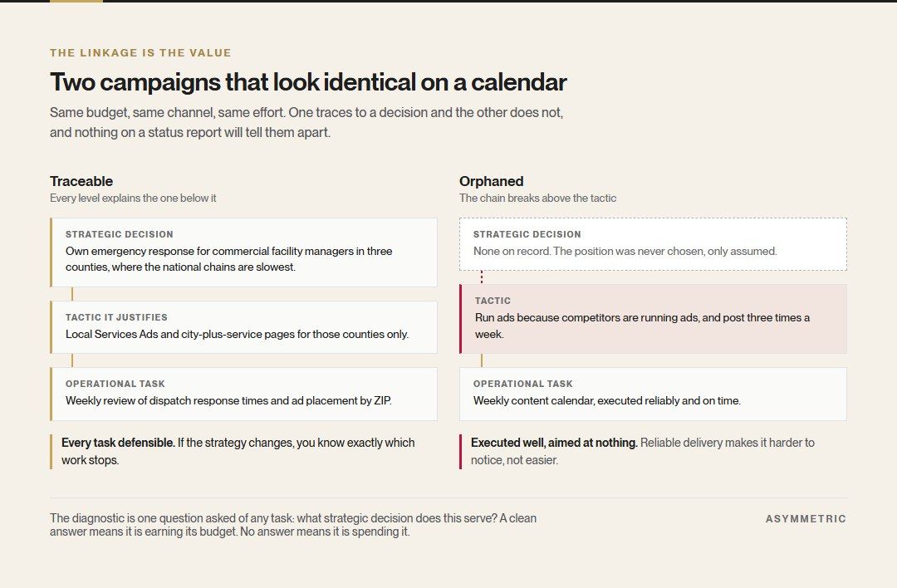Click the Traceable column heading
The height and width of the screenshot is (588, 897).
click(81, 181)
